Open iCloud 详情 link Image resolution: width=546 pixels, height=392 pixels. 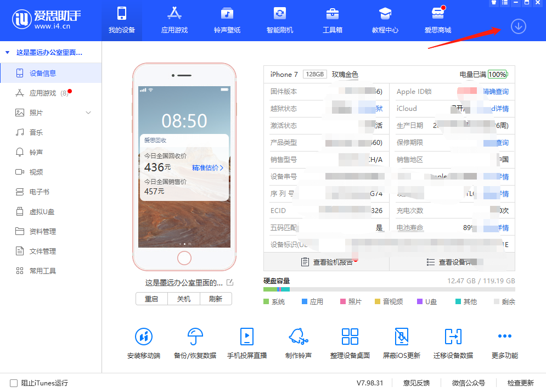500,109
